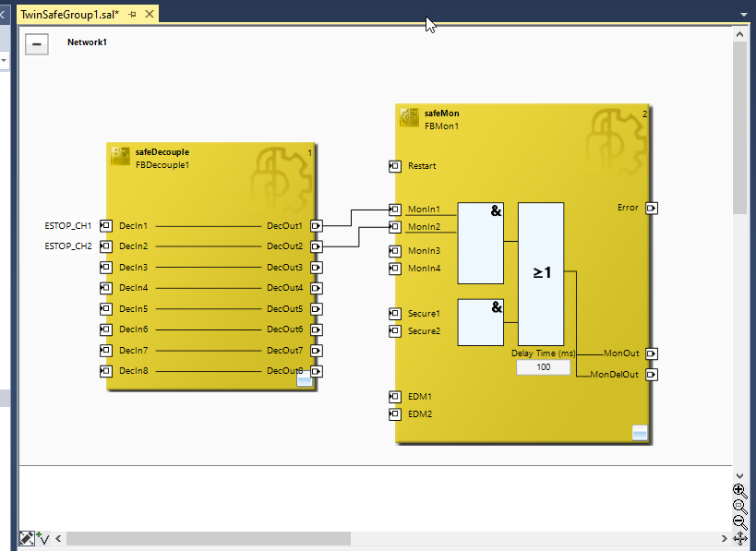Select the Secure1 input port

[x=395, y=314]
